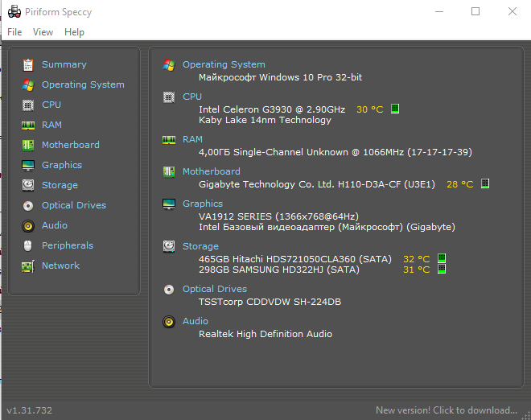Click the Optical Drives disc icon in sidebar

(28, 205)
